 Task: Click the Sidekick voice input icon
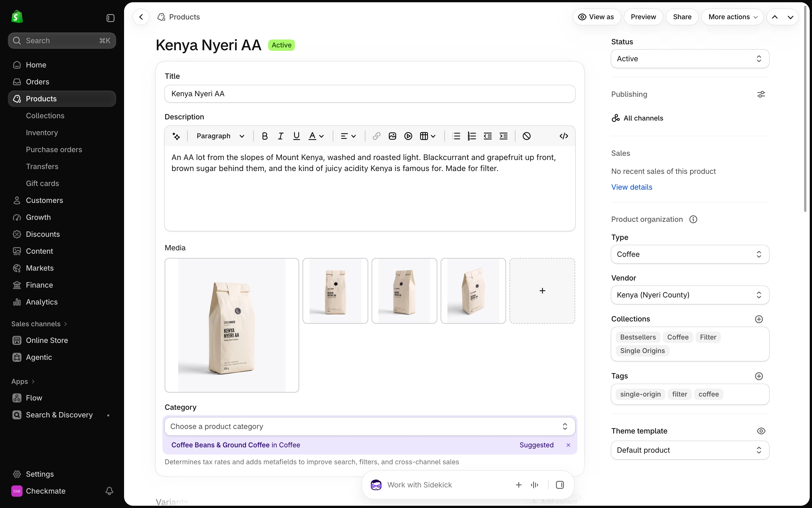tap(535, 485)
